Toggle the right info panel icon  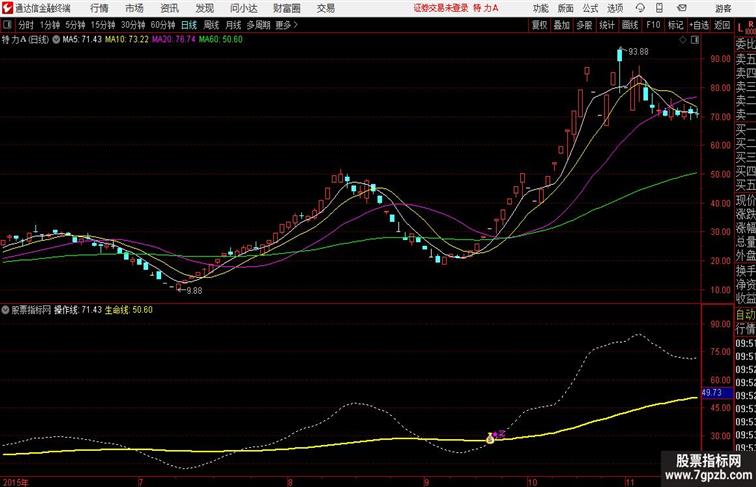(695, 40)
